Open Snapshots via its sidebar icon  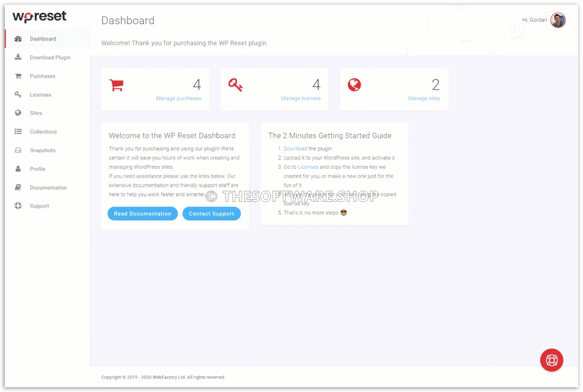[x=18, y=150]
